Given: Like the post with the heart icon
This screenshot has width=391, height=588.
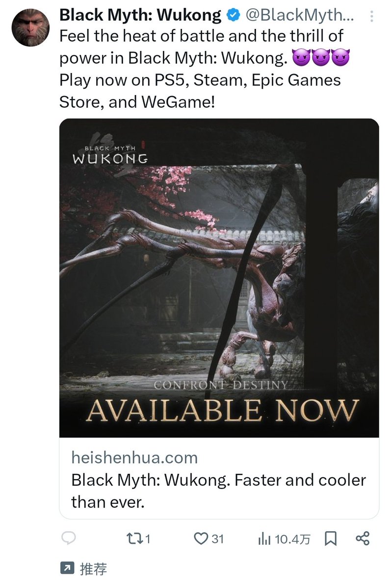Looking at the screenshot, I should [201, 539].
